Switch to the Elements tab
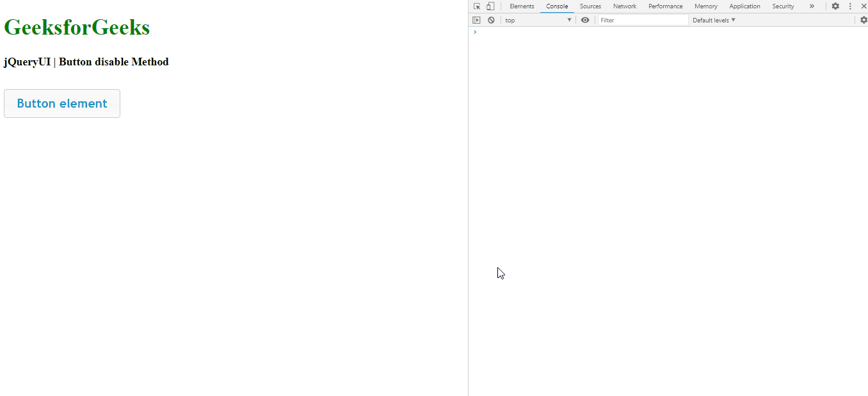 pos(522,6)
